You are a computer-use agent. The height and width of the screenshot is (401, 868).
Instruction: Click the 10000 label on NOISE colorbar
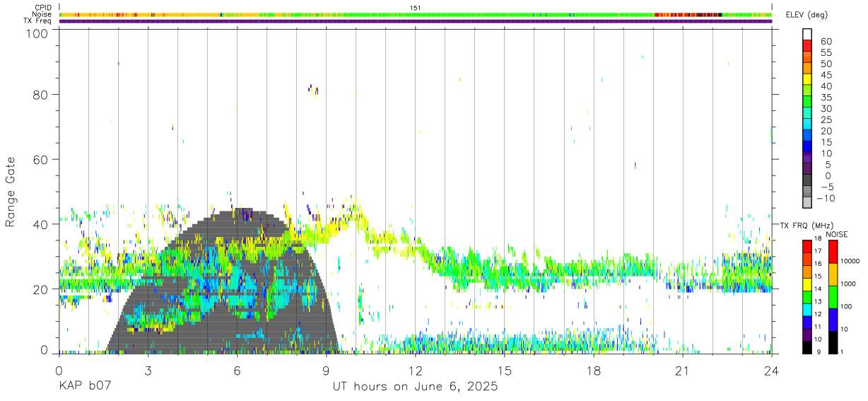tap(849, 261)
